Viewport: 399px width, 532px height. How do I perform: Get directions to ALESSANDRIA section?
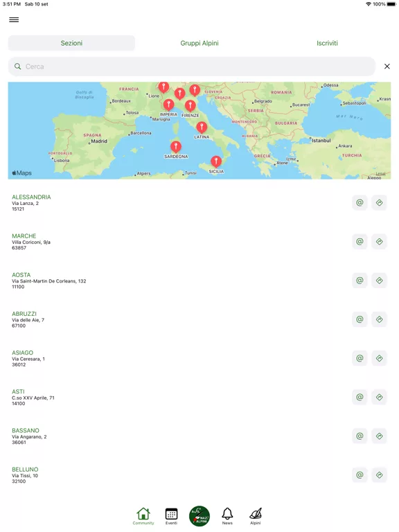coord(380,203)
